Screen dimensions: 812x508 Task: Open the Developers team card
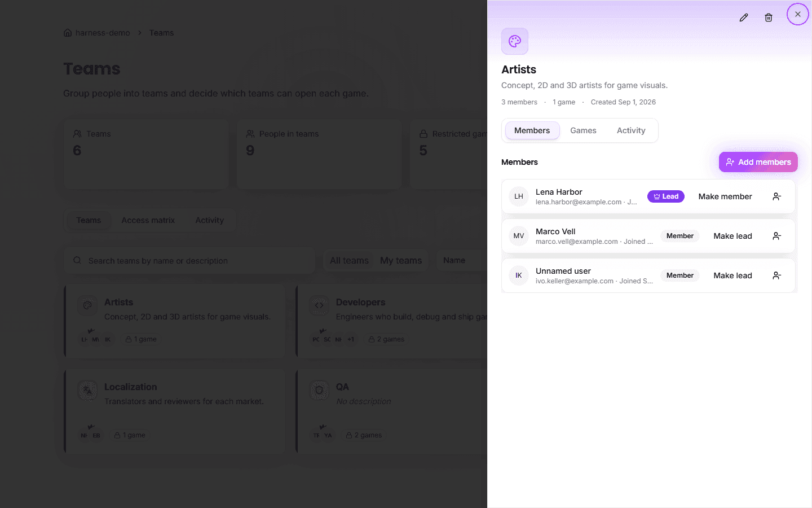(391, 321)
